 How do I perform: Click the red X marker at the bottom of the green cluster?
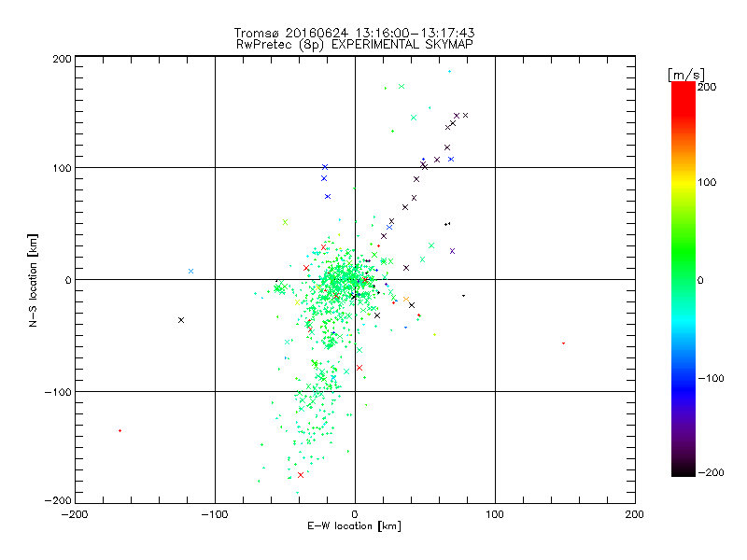coord(301,475)
